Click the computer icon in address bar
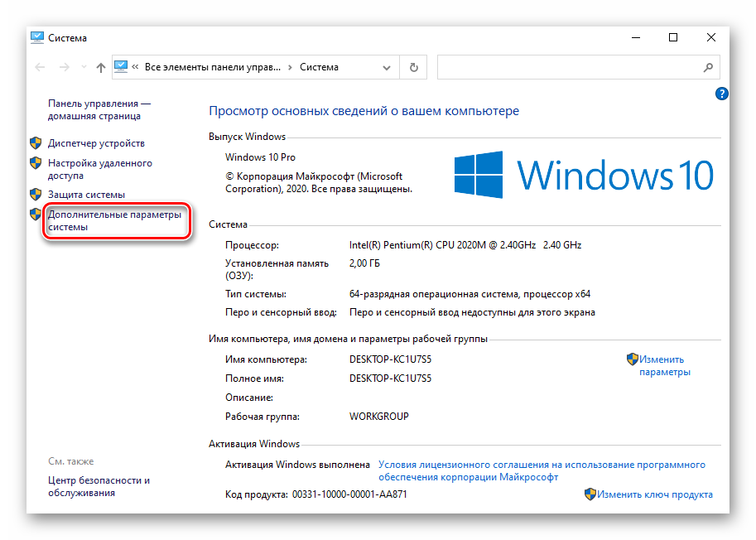Screen dimensions: 756x540 pyautogui.click(x=122, y=67)
